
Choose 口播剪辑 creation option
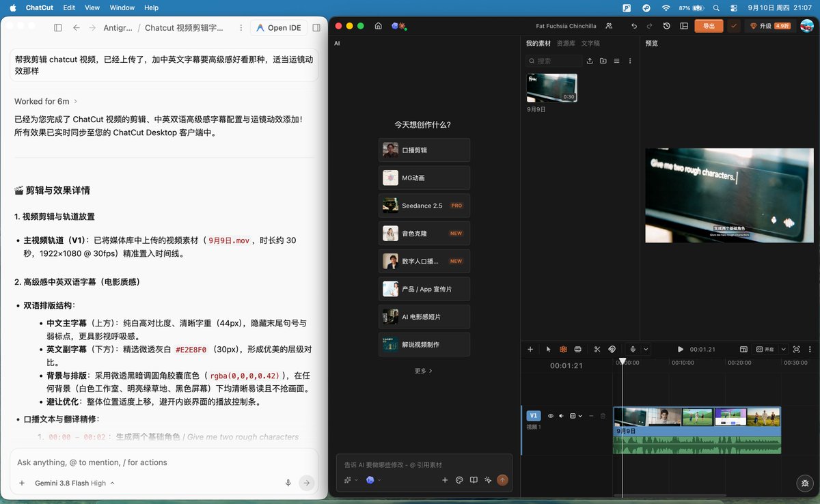pyautogui.click(x=424, y=150)
